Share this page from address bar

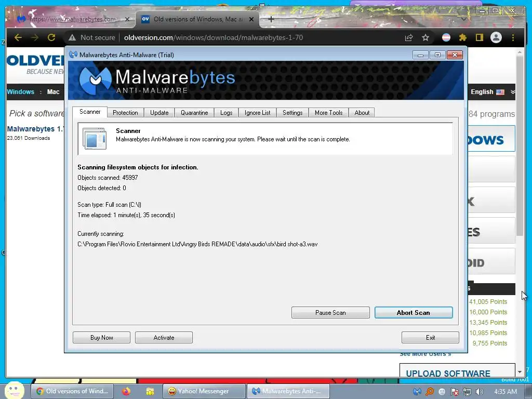[409, 37]
